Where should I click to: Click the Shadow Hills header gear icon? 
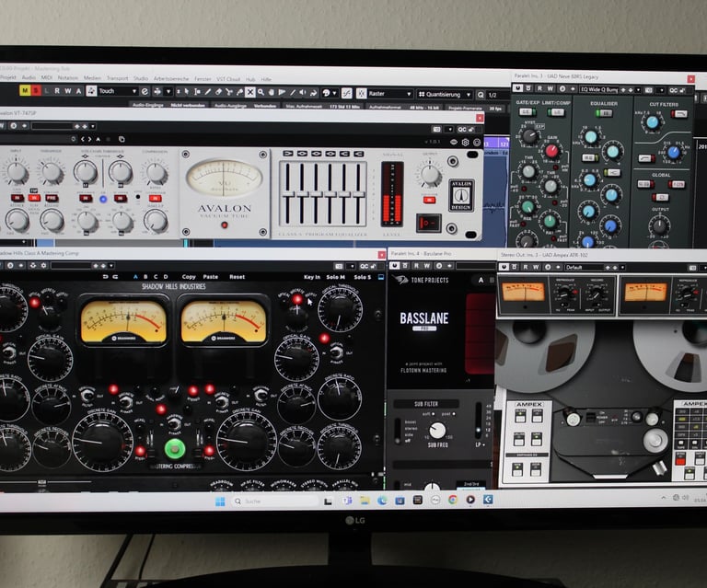point(44,265)
